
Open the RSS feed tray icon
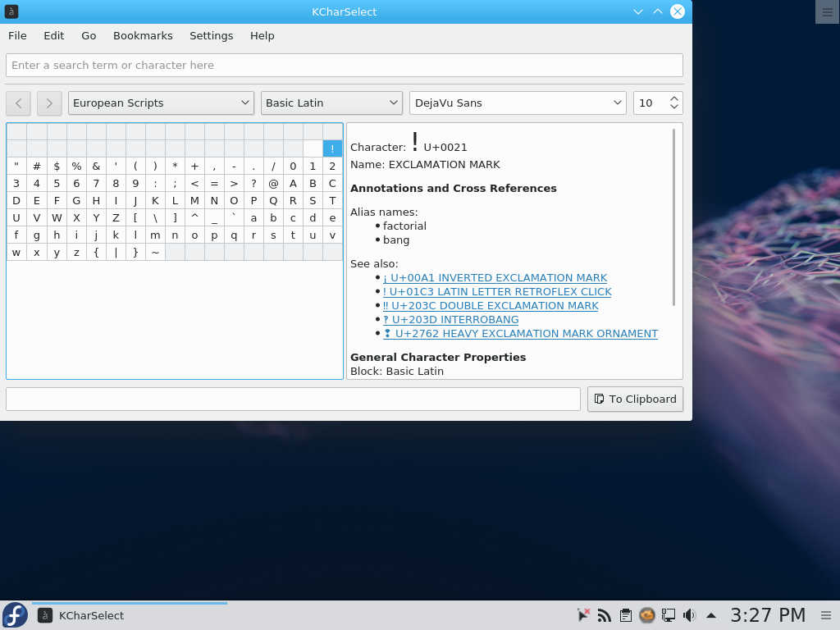pos(605,615)
